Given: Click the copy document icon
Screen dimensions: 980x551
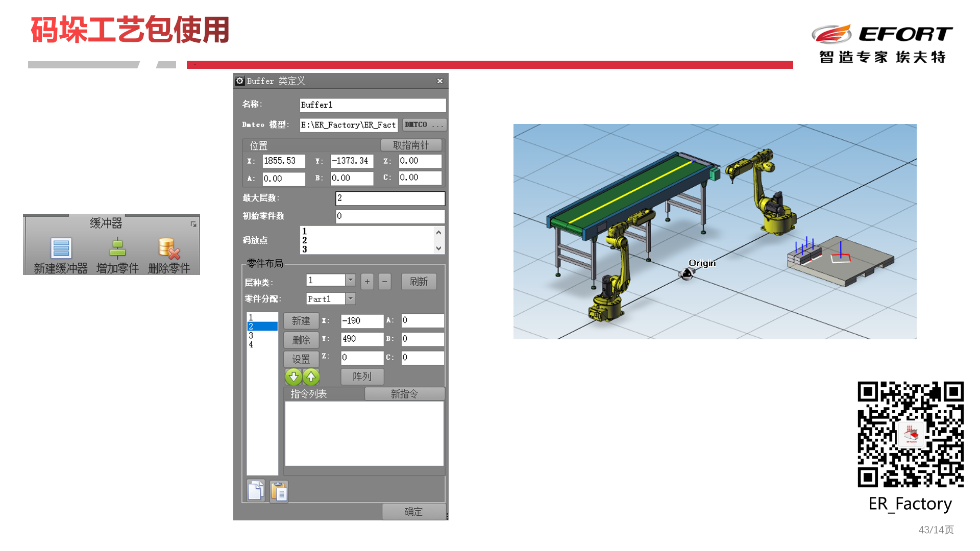Looking at the screenshot, I should point(256,491).
